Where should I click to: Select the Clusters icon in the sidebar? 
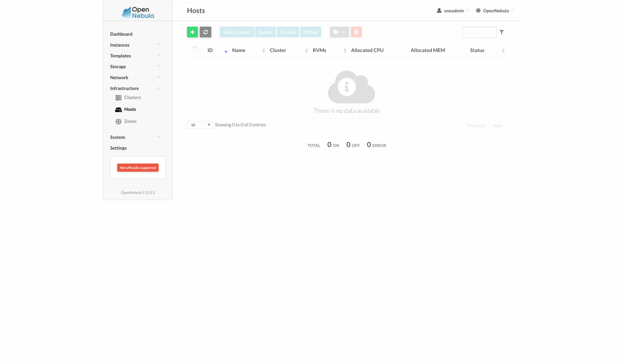[x=118, y=97]
